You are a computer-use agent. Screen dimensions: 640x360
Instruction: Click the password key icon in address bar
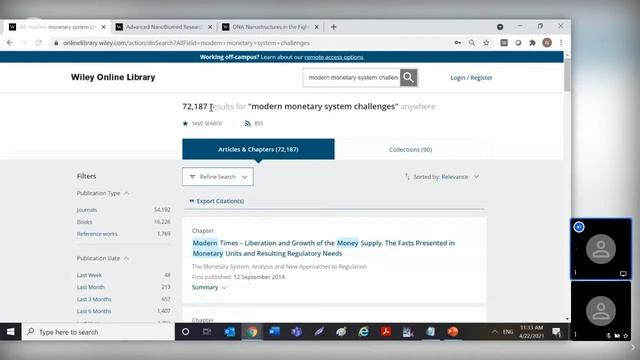point(458,43)
